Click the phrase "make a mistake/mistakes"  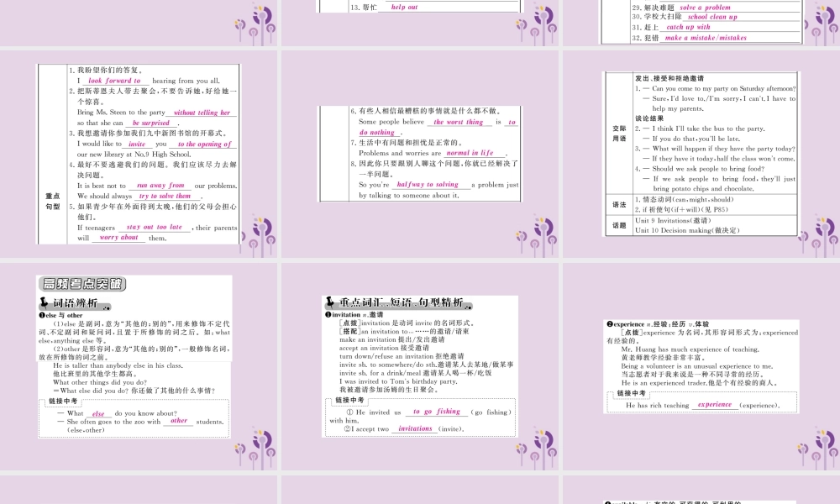tap(706, 38)
